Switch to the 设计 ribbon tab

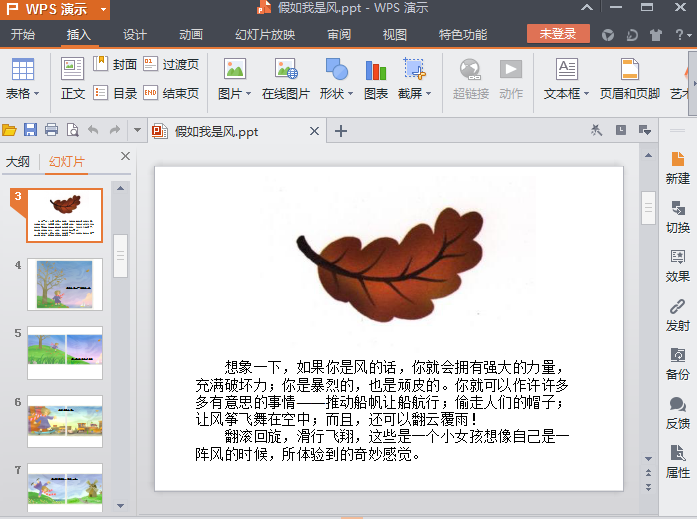coord(135,34)
